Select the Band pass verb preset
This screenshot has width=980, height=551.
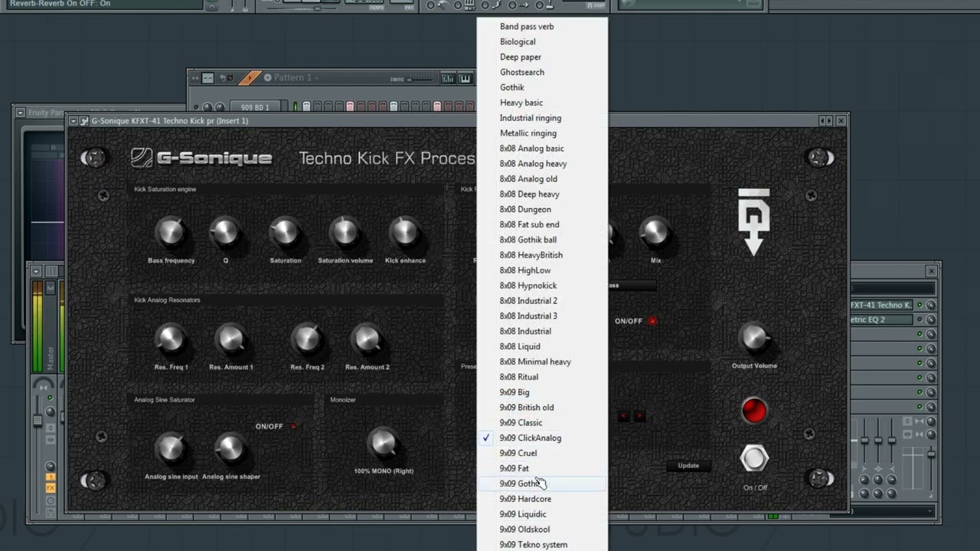tap(542, 27)
